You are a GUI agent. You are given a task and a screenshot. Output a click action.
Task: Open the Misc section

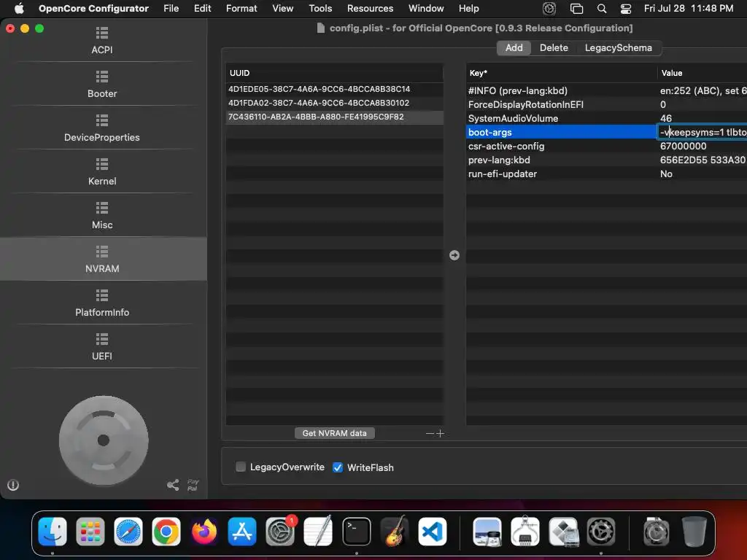[102, 216]
